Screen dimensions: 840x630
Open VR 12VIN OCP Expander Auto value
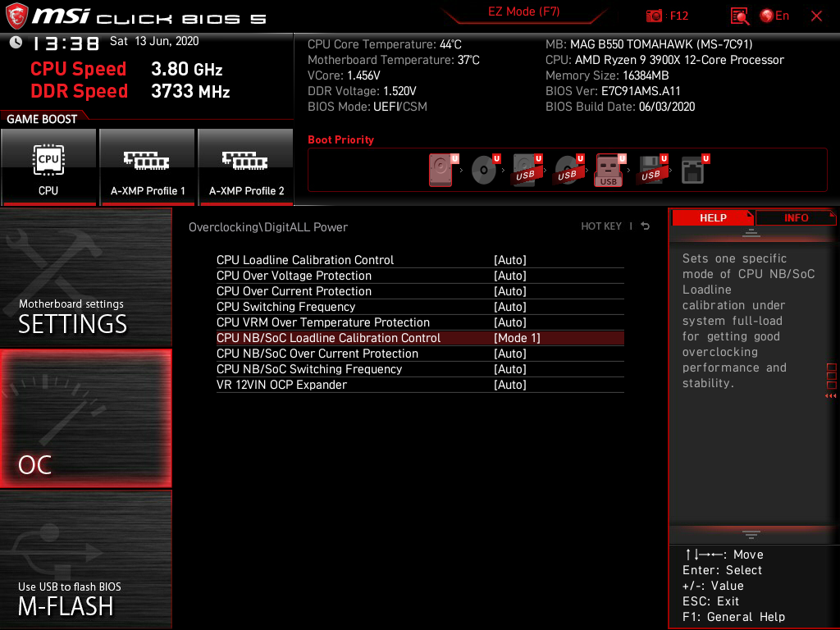[x=510, y=385]
